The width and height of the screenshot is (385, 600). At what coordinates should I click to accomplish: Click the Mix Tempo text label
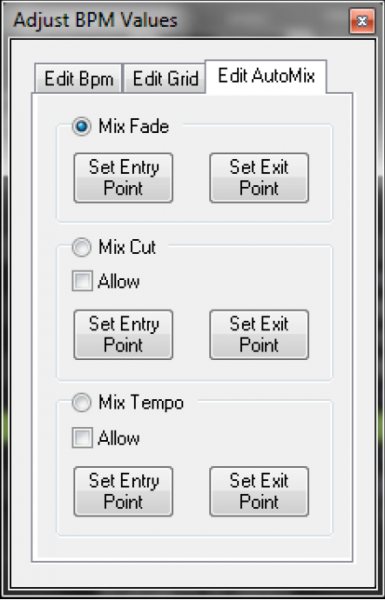141,403
